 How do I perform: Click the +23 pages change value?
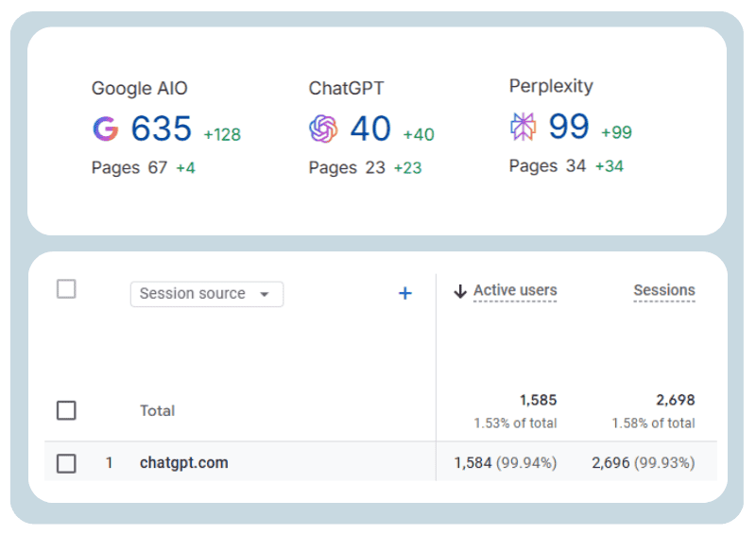pyautogui.click(x=408, y=168)
